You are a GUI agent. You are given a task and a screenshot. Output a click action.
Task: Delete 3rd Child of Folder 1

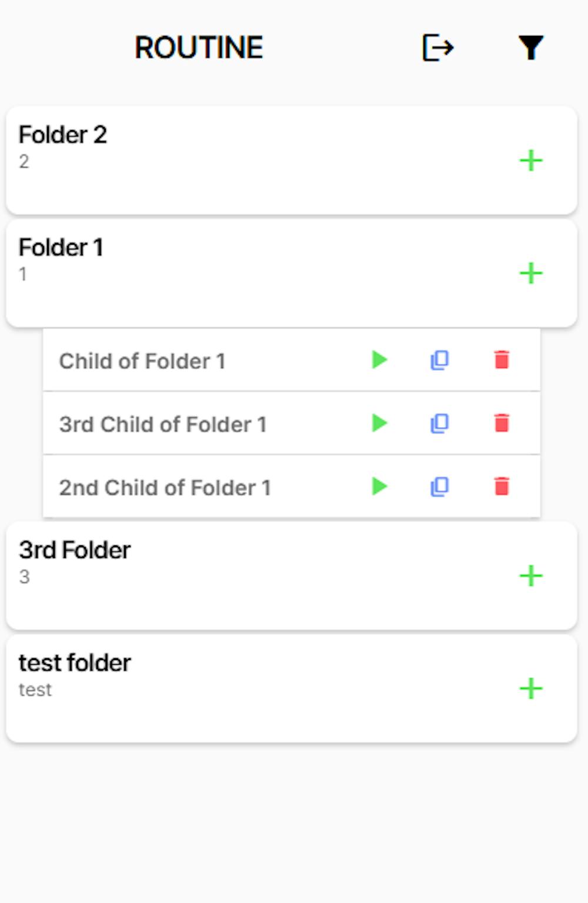(502, 423)
